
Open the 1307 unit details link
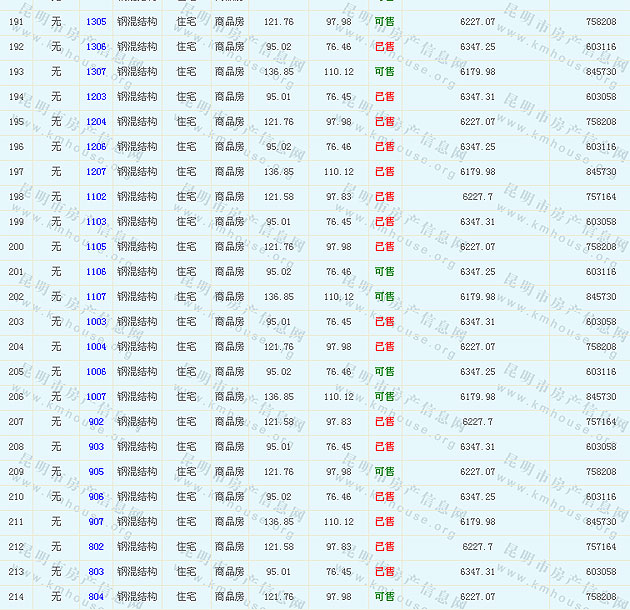(96, 72)
